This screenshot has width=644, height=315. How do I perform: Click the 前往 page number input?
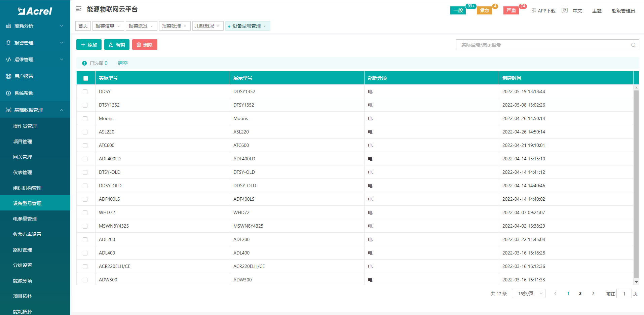point(624,293)
